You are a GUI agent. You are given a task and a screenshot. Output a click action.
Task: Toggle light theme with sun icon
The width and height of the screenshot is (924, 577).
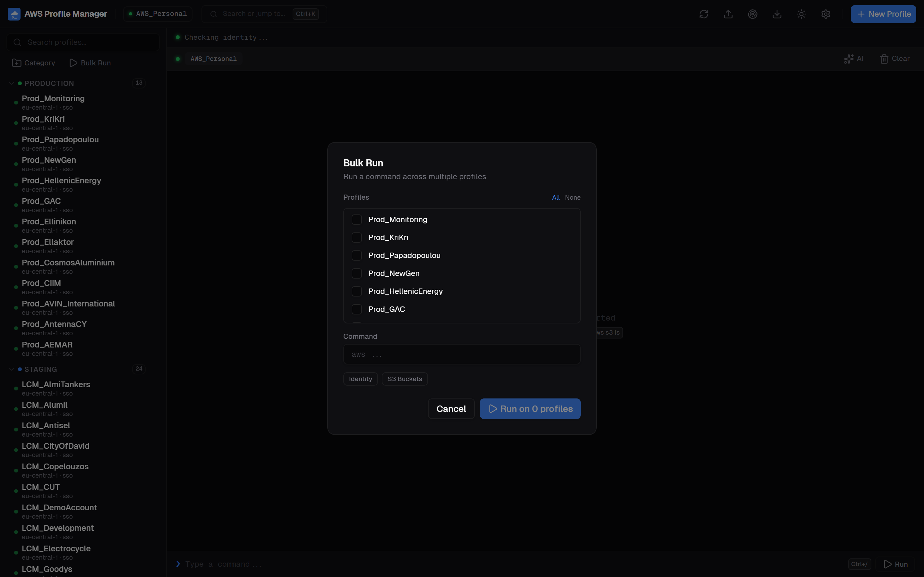(x=801, y=14)
